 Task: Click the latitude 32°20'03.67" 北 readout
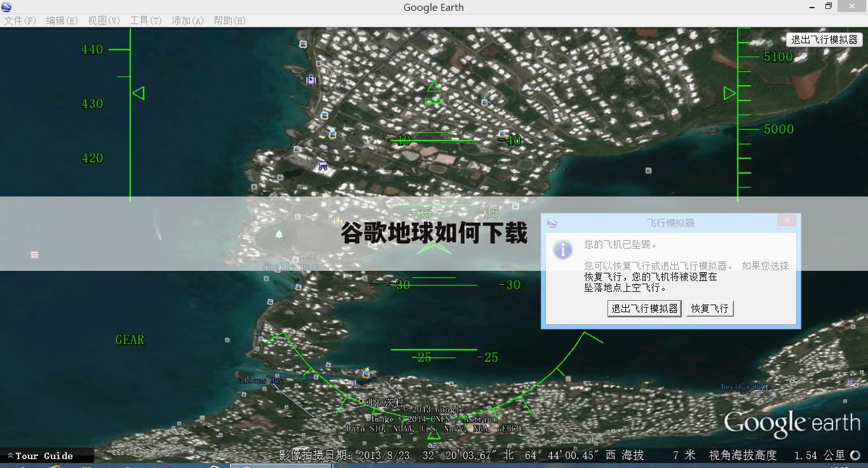click(x=468, y=455)
